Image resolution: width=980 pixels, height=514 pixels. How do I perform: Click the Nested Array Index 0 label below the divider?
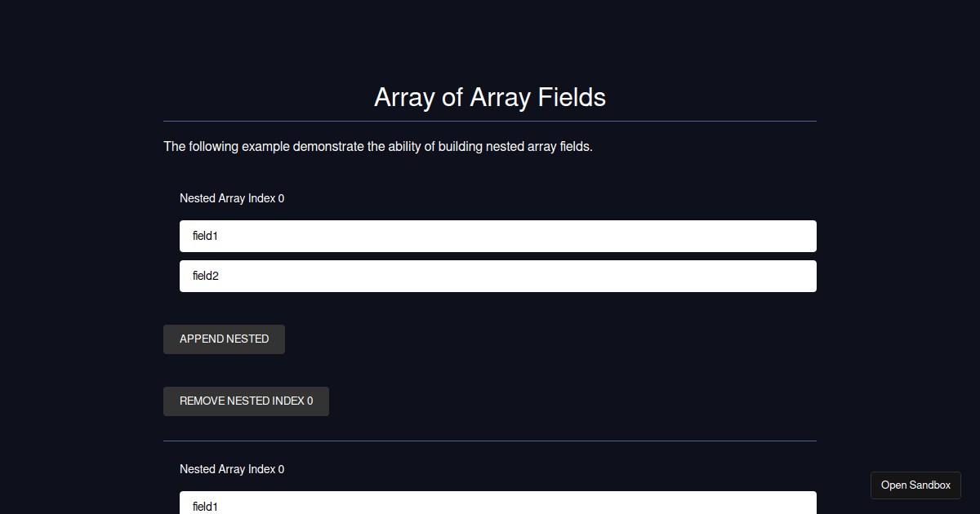point(232,469)
